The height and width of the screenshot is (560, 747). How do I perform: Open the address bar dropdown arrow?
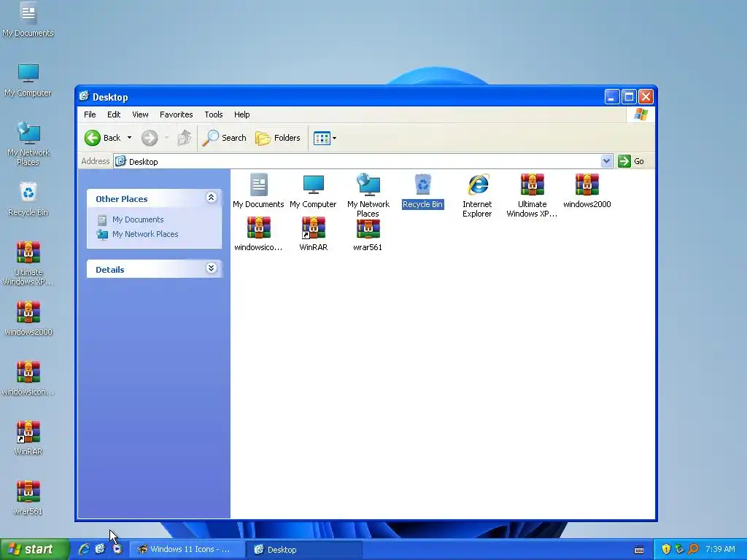coord(606,161)
